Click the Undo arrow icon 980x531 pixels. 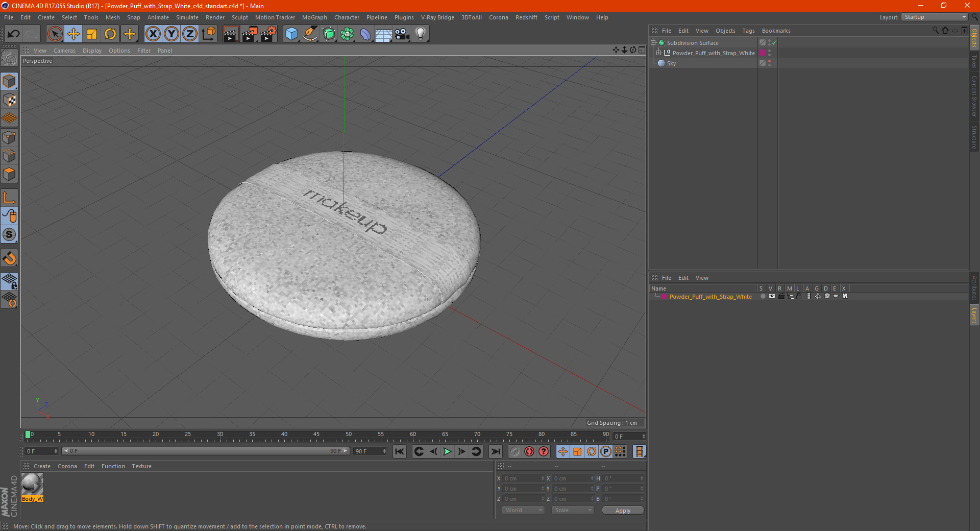pos(13,34)
